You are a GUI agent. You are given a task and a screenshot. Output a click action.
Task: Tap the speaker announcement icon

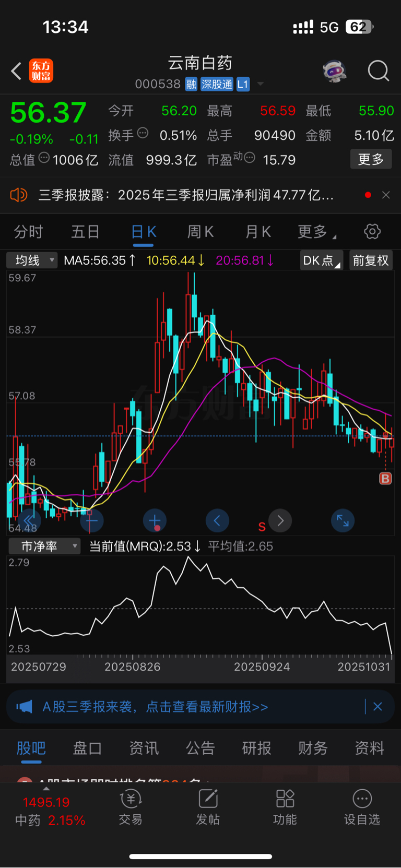18,195
